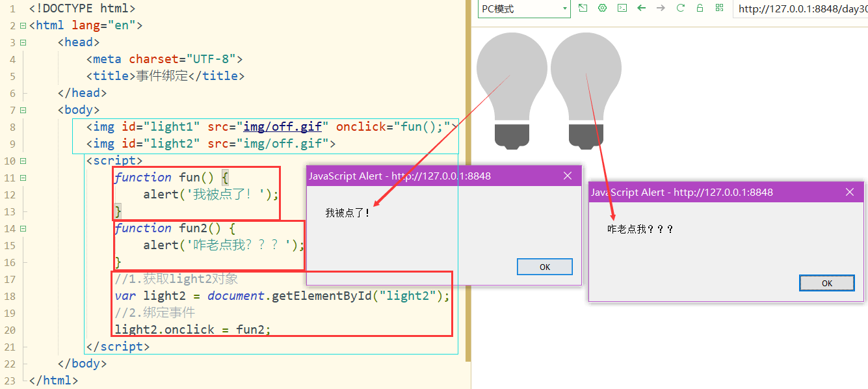Click the URL address field
This screenshot has width=868, height=389.
(800, 9)
